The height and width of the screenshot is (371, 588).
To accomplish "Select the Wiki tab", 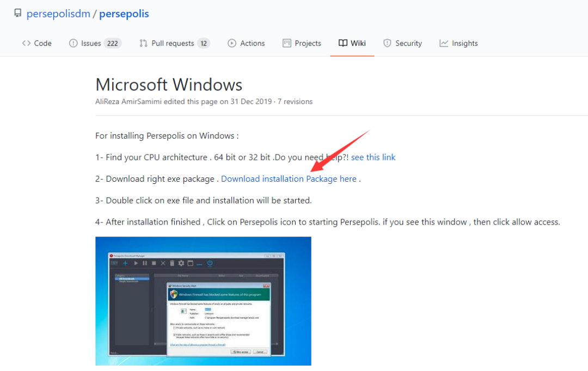I will (352, 43).
